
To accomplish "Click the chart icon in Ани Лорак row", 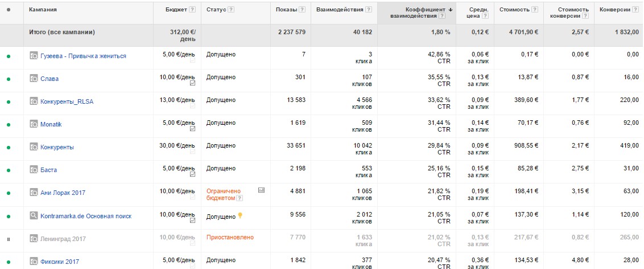I will point(261,190).
